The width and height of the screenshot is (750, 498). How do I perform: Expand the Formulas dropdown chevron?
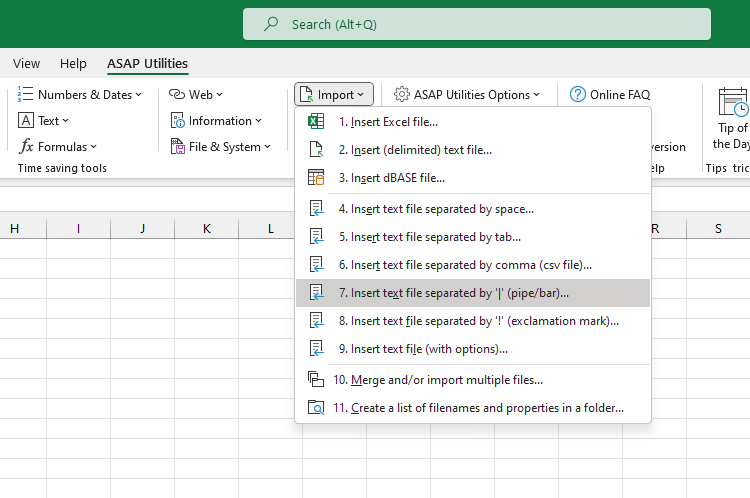93,147
